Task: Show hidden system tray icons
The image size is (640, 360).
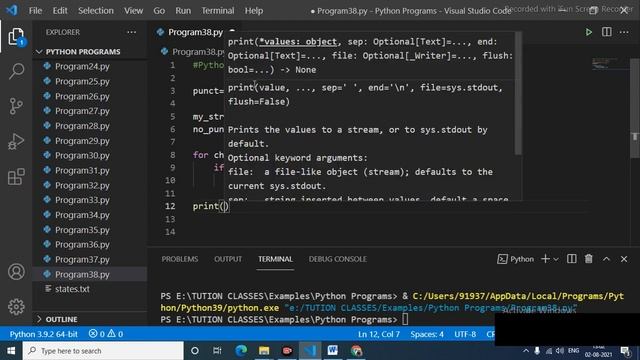Action: tap(526, 351)
